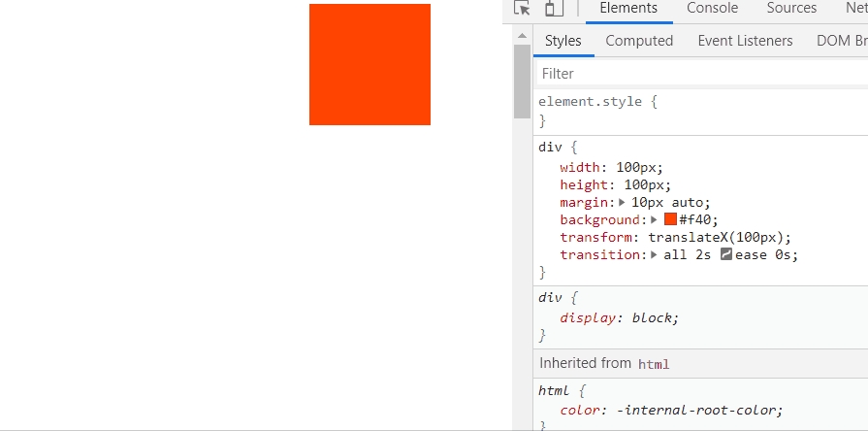868x431 pixels.
Task: Open the #f40 background color swatch
Action: coord(670,220)
